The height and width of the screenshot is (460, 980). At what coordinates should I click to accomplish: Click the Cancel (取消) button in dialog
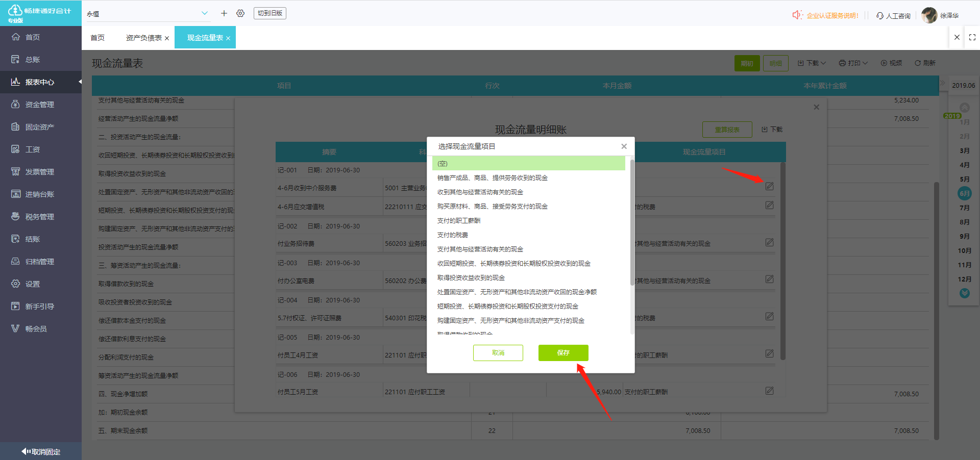point(498,353)
